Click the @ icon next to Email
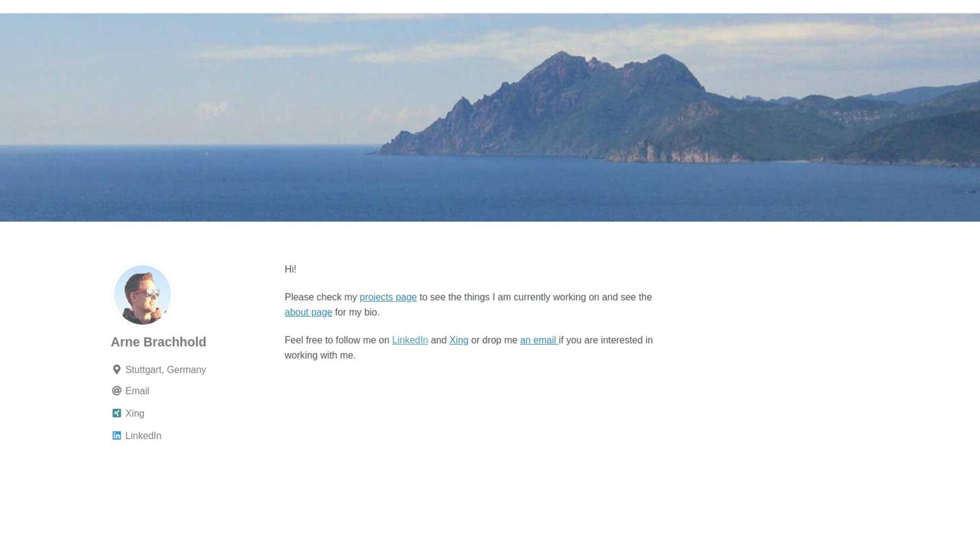 coord(117,391)
